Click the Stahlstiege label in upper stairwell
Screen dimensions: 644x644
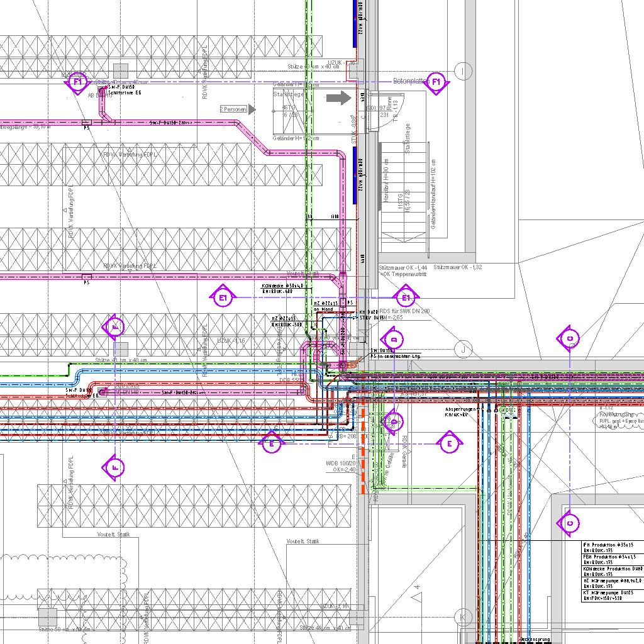click(x=287, y=94)
